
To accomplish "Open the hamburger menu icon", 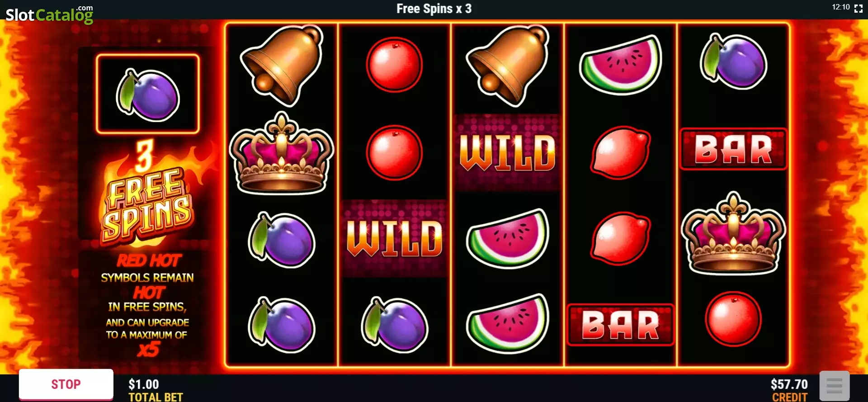I will click(834, 386).
